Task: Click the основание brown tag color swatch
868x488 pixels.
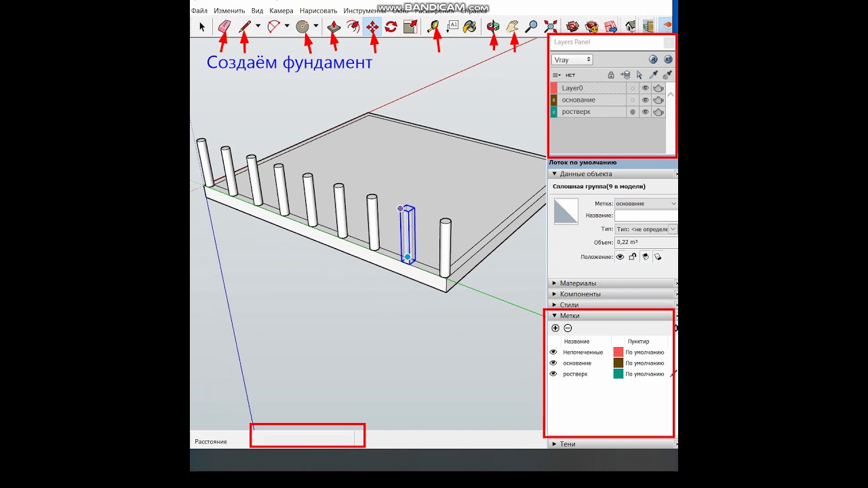Action: [618, 363]
